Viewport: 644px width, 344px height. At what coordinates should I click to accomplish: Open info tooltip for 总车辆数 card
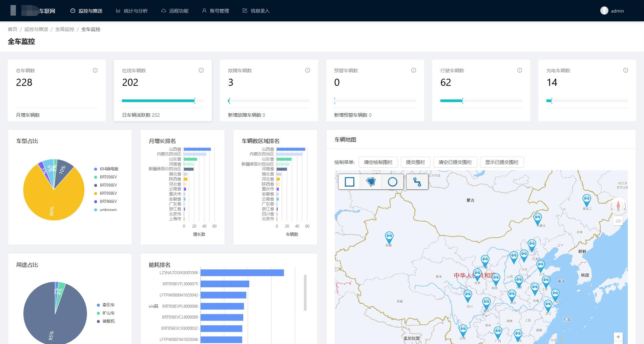pyautogui.click(x=95, y=70)
